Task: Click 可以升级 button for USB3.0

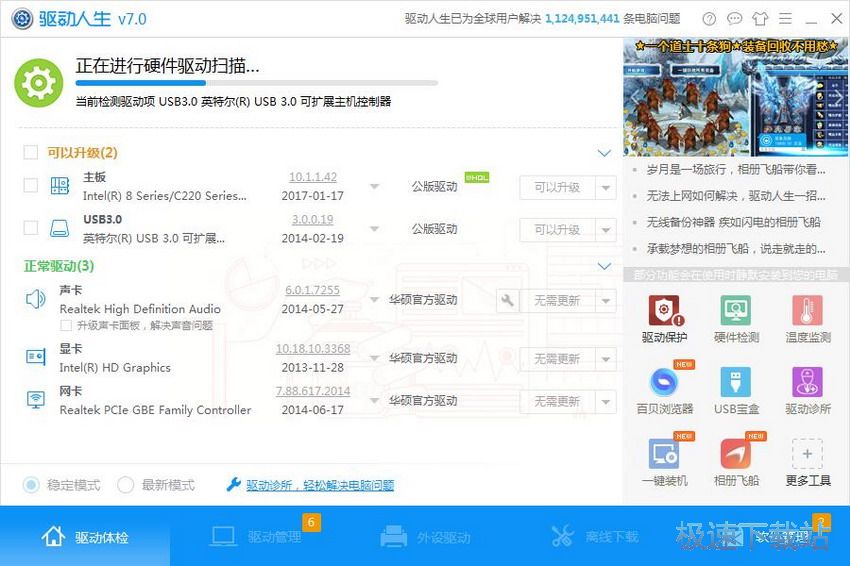Action: coord(557,230)
